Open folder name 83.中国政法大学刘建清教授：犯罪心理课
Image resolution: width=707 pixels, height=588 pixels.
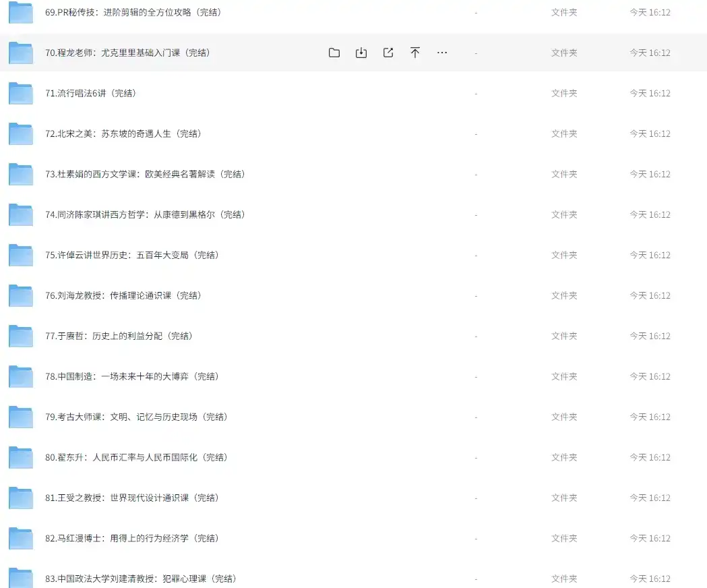tap(141, 579)
